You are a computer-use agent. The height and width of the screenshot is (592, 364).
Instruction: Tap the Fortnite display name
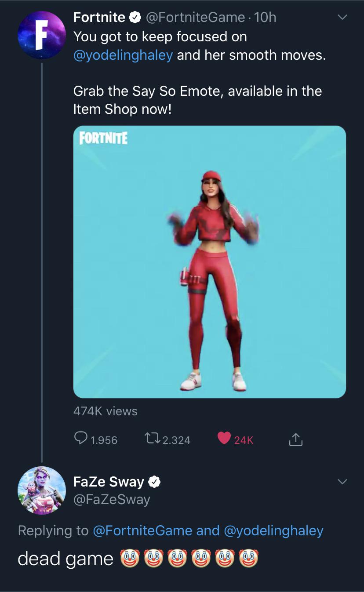pos(99,17)
